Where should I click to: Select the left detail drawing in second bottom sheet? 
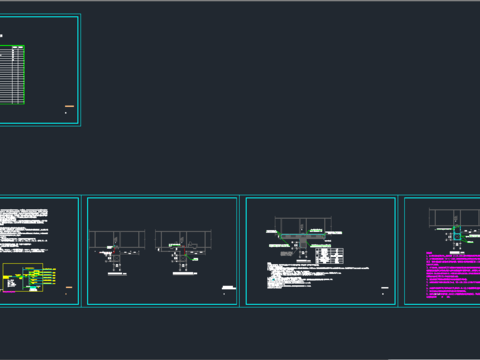tap(117, 252)
